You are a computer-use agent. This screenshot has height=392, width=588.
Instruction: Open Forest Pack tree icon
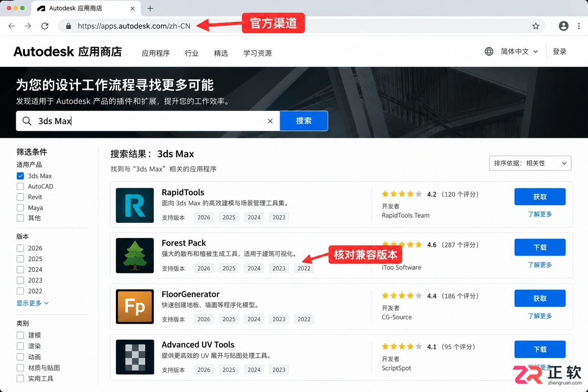coord(135,256)
